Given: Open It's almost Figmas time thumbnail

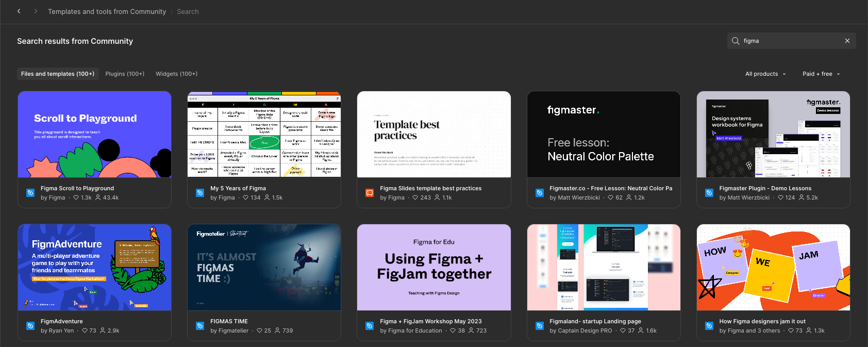Looking at the screenshot, I should (264, 268).
